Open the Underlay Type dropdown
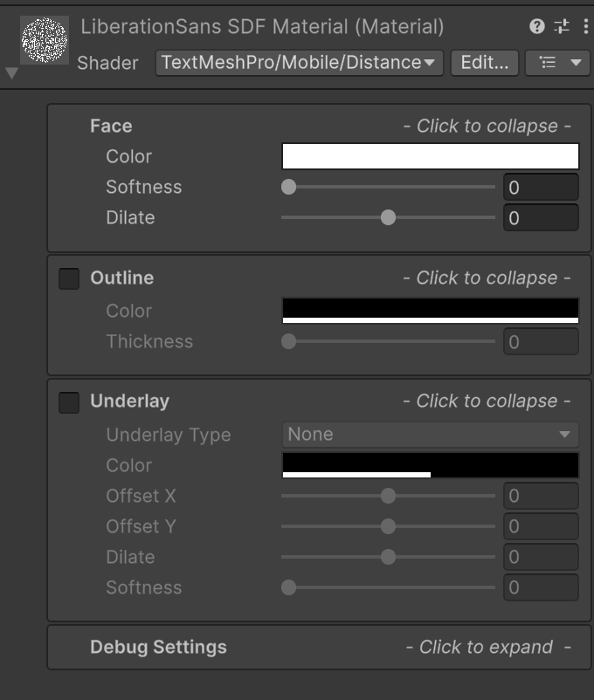Screen dimensions: 594x700 pos(431,435)
